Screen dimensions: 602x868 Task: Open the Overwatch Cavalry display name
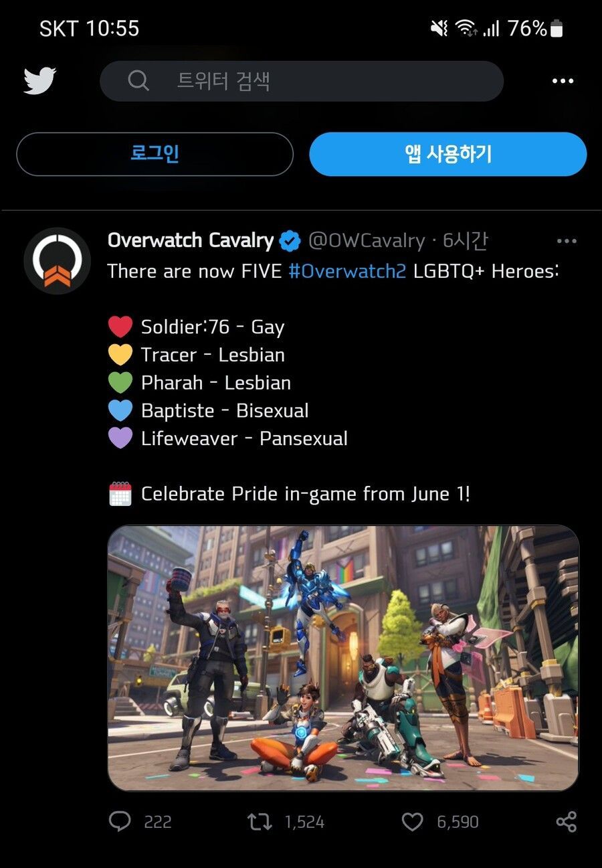tap(191, 241)
